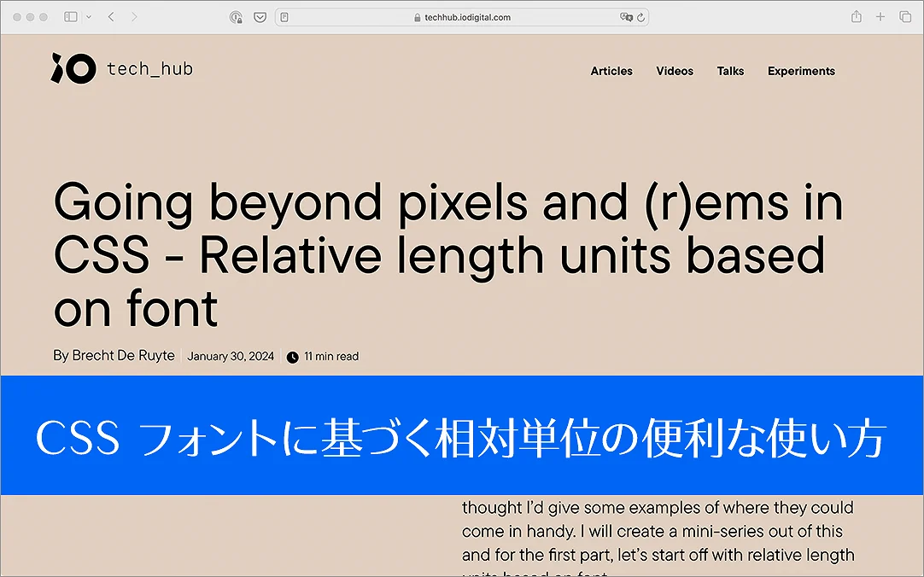The image size is (924, 577).
Task: Open Reader view icon in address bar
Action: (x=284, y=17)
